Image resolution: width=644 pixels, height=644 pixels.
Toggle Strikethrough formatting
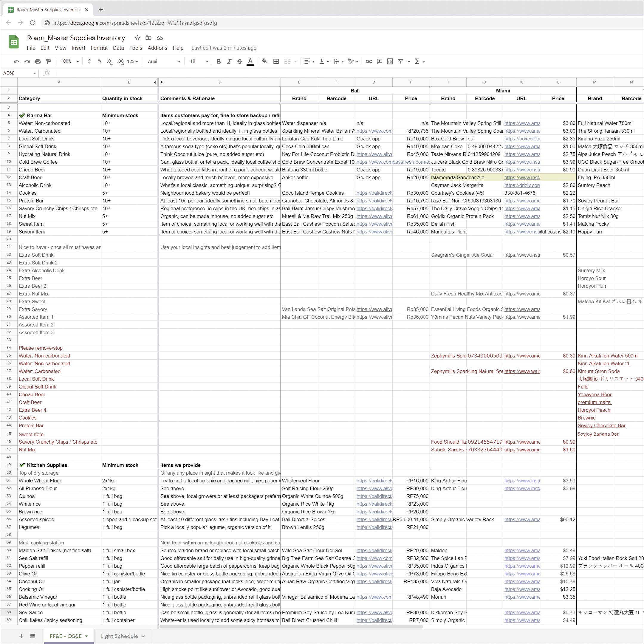pos(240,61)
